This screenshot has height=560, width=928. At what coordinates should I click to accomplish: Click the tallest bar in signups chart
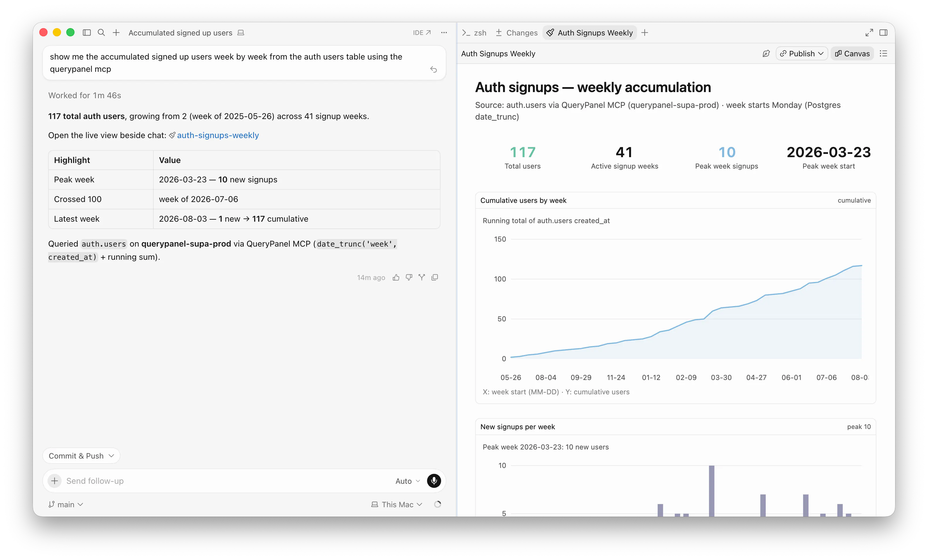(712, 491)
